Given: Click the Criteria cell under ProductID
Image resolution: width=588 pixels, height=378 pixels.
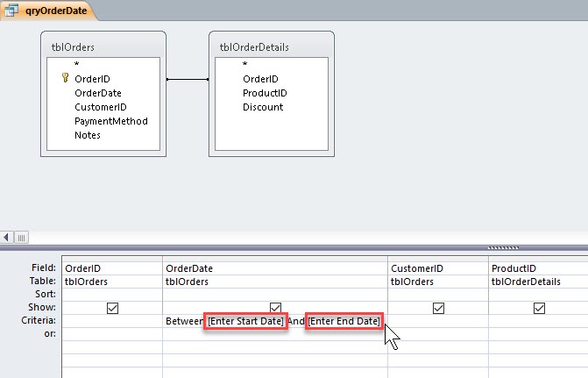Looking at the screenshot, I should (539, 321).
